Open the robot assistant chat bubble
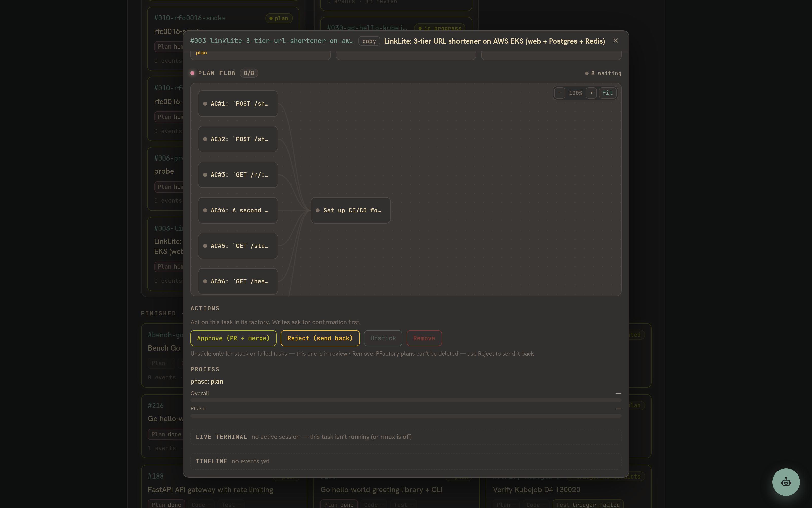The width and height of the screenshot is (812, 508). (786, 482)
